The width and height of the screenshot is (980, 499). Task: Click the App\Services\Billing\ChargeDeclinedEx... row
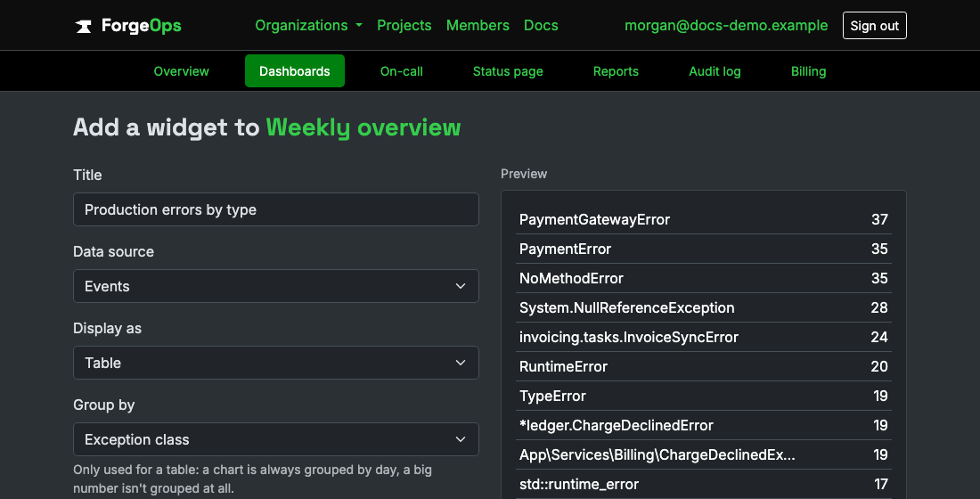[x=704, y=454]
